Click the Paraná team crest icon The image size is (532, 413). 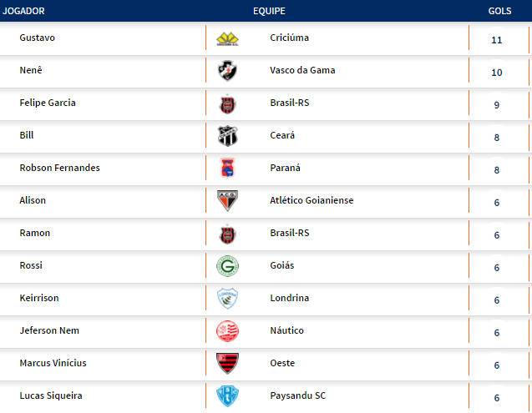tap(227, 169)
